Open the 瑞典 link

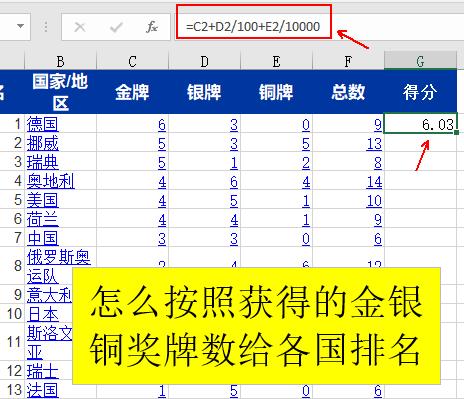pyautogui.click(x=42, y=162)
